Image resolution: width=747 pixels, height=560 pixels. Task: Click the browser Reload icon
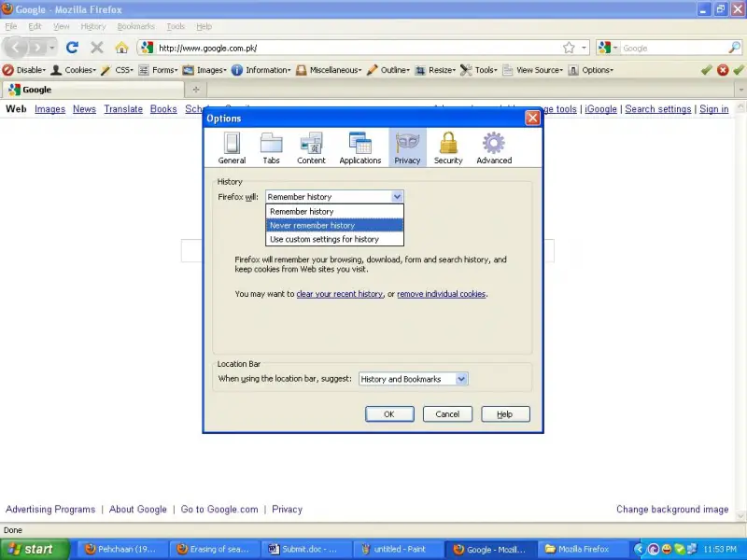72,48
